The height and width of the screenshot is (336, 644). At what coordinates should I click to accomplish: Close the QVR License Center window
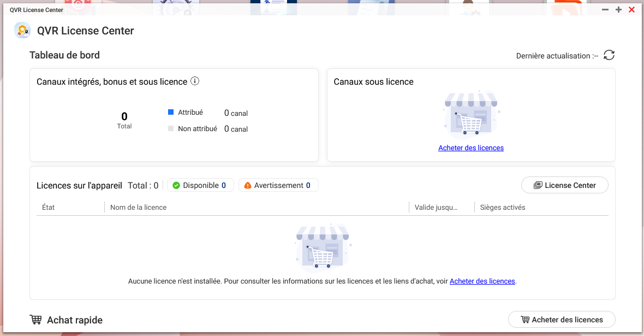click(632, 10)
